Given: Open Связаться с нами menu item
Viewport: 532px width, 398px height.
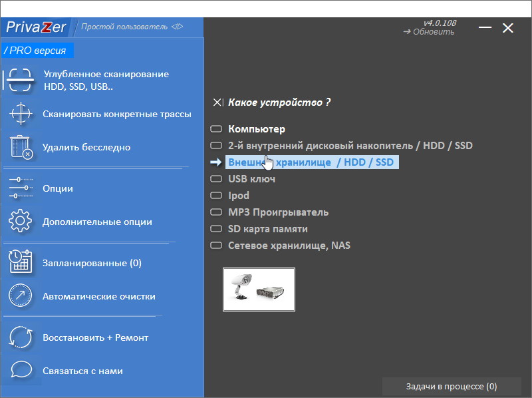Looking at the screenshot, I should click(x=82, y=371).
